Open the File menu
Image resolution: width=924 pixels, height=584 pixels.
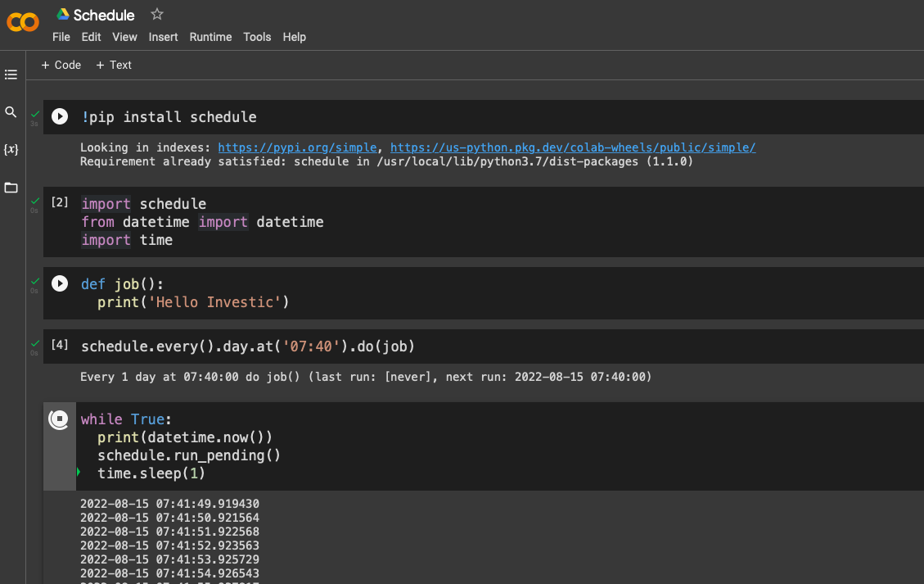coord(61,37)
